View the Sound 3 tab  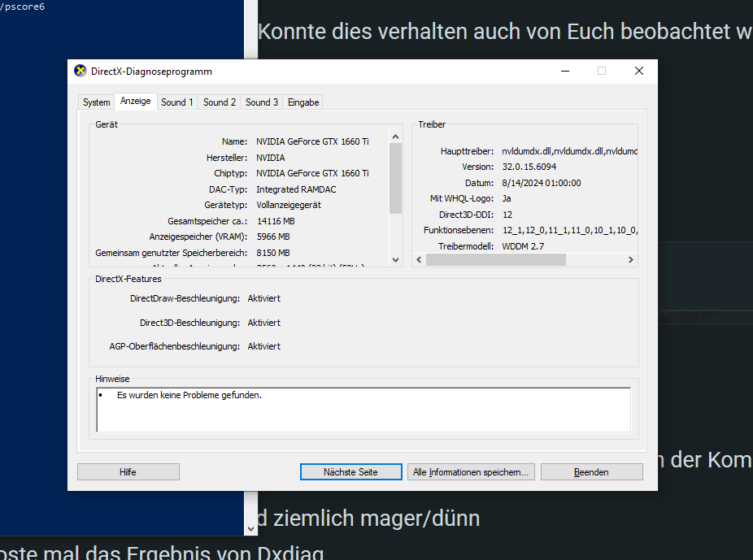point(261,102)
